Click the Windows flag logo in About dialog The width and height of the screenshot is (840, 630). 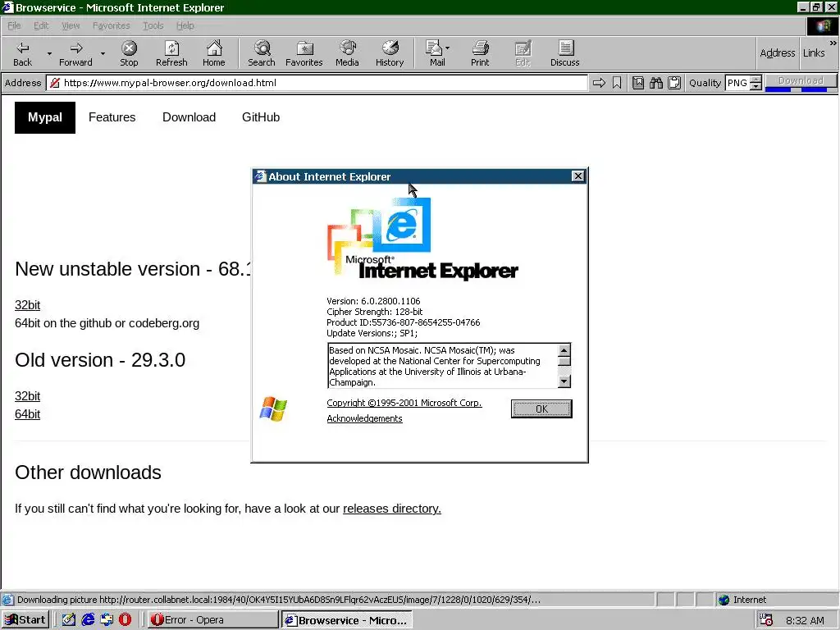pos(273,409)
